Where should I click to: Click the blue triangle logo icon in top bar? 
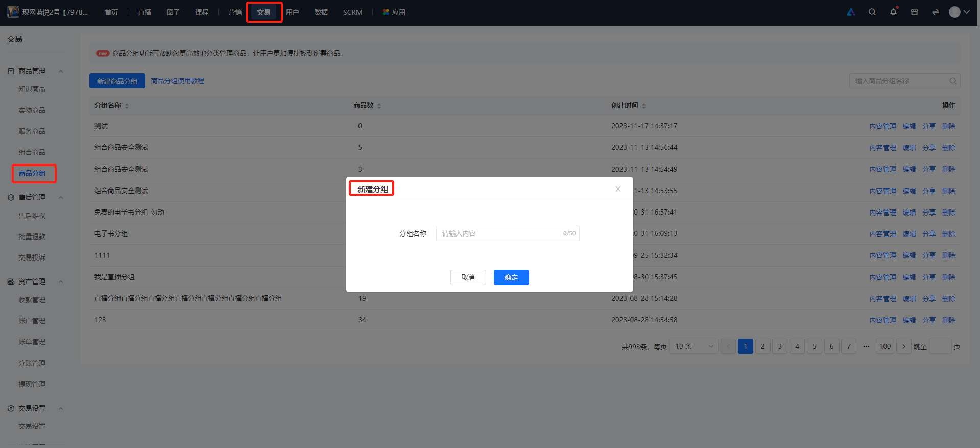(851, 12)
